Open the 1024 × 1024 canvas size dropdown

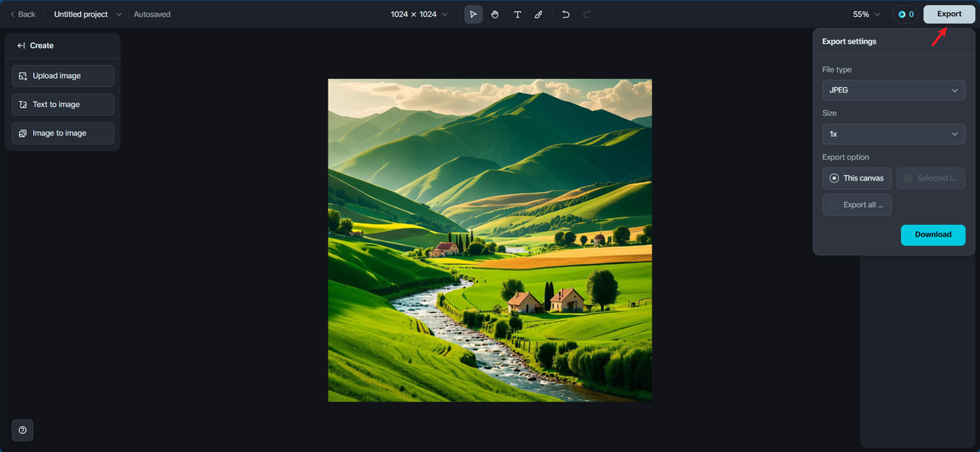click(419, 15)
